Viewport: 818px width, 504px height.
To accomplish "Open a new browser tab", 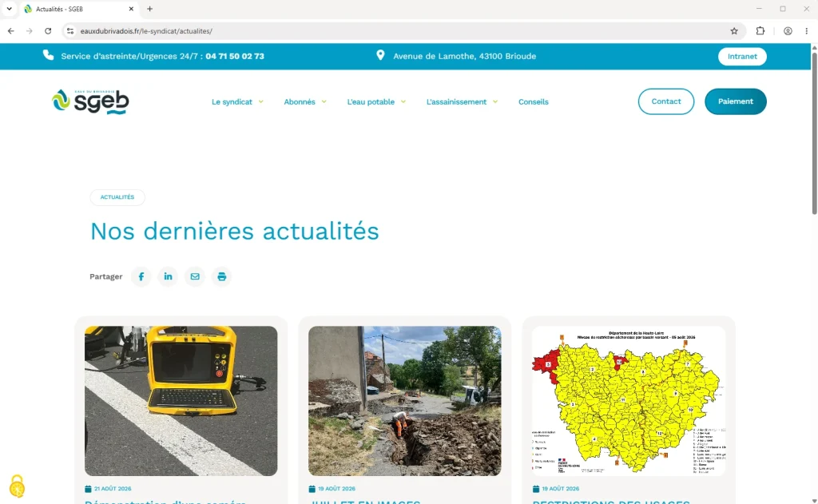I will pos(149,9).
